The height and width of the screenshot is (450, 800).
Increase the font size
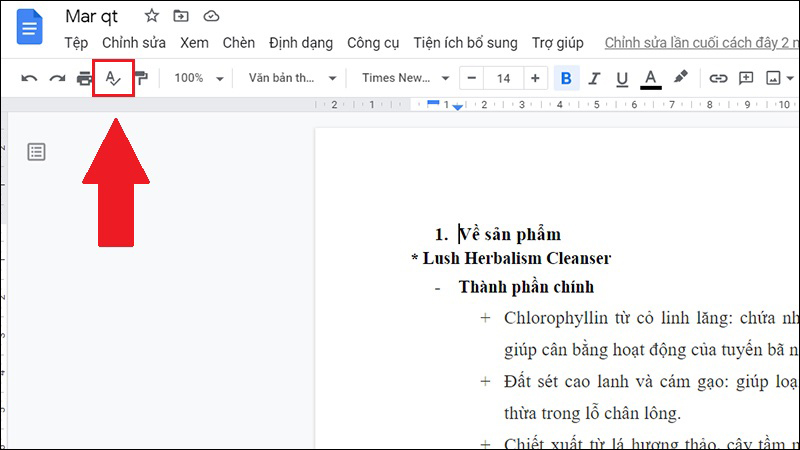click(x=535, y=78)
